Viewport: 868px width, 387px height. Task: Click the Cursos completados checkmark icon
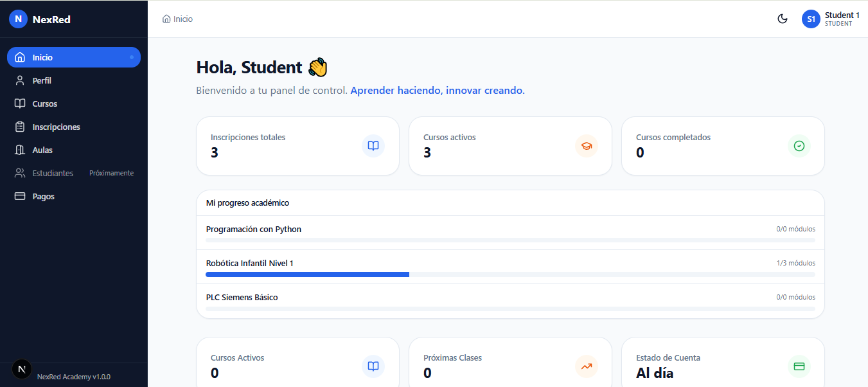799,146
